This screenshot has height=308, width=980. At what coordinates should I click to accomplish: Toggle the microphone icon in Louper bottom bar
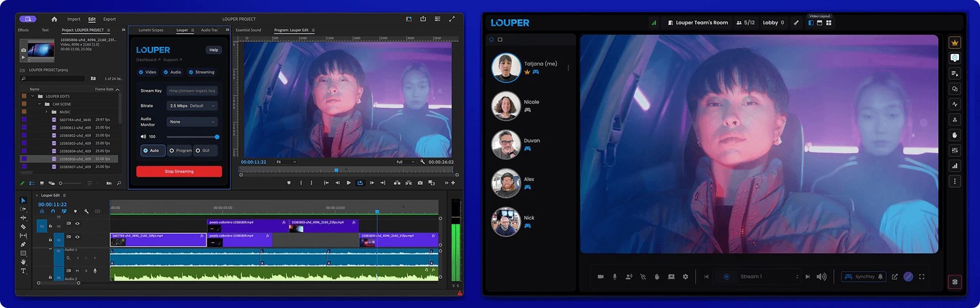615,277
